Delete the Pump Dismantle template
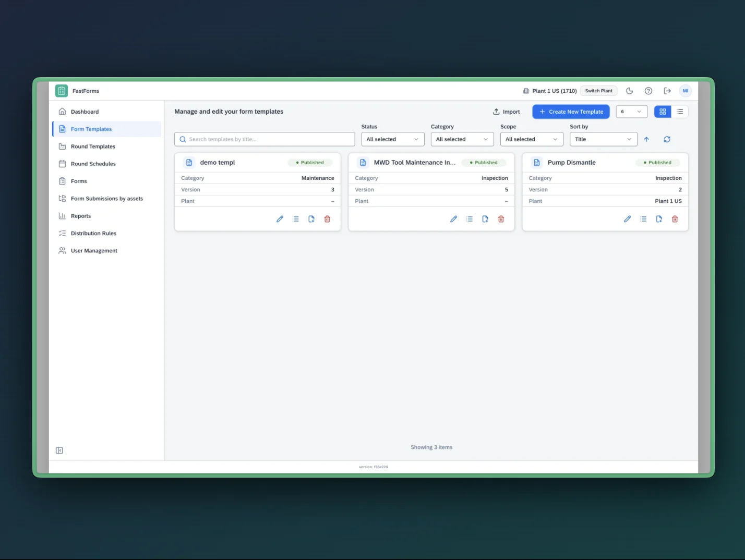The height and width of the screenshot is (560, 745). click(675, 219)
